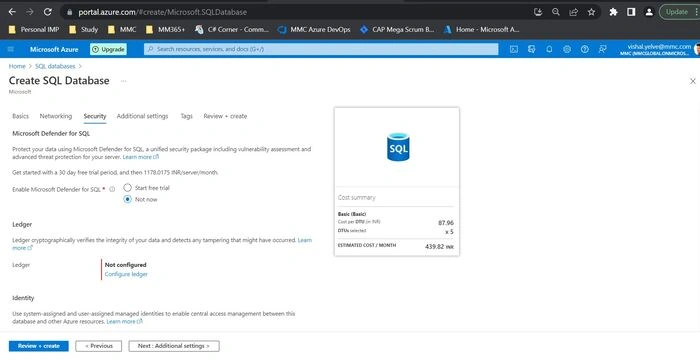Open the browser extensions puzzle icon
This screenshot has height=360, width=700.
(x=613, y=12)
